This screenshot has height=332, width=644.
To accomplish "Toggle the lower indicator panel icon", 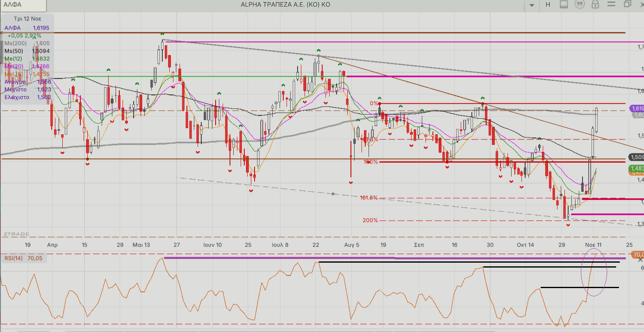I will coord(564,5).
